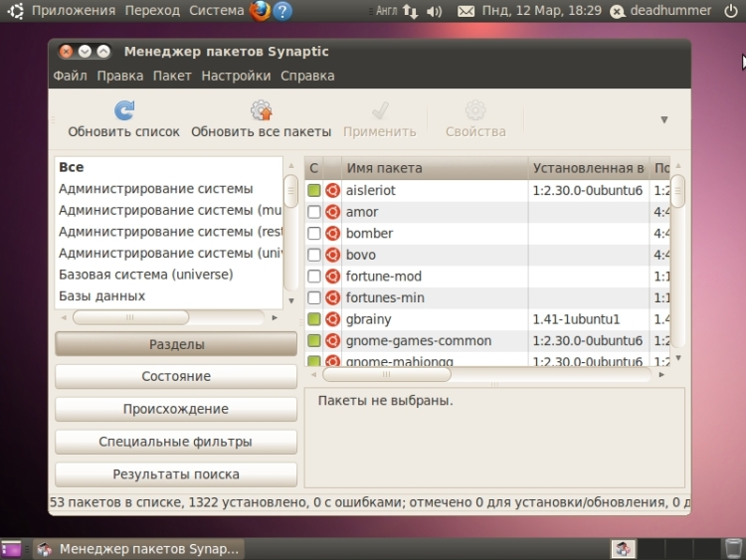Click the package list horizontal scrollbar
The width and height of the screenshot is (746, 560).
tap(386, 375)
